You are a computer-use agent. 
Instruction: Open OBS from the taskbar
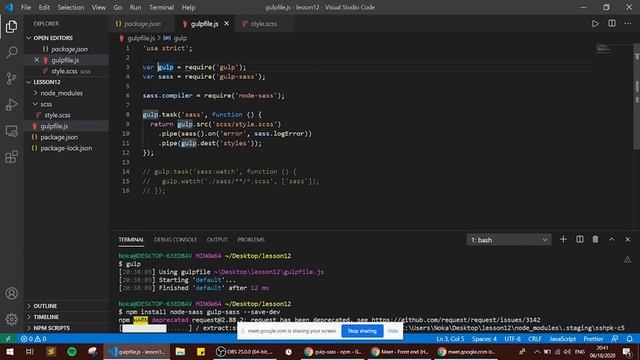click(244, 351)
